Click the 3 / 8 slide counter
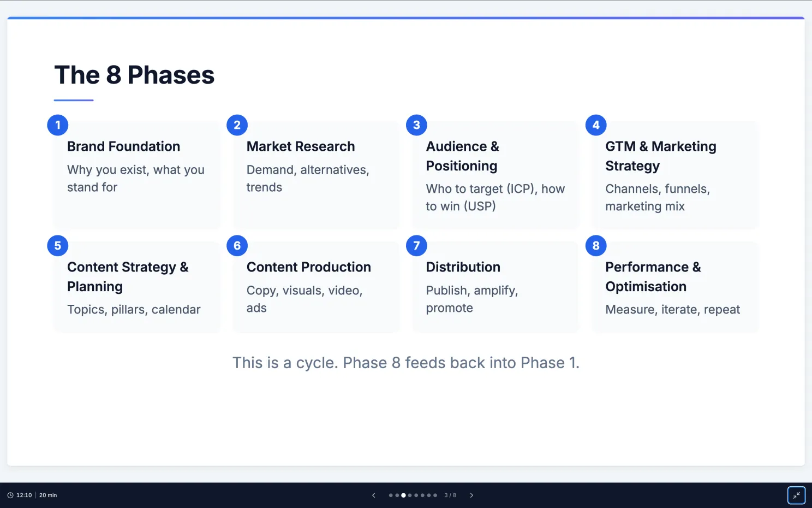The image size is (812, 508). point(450,495)
